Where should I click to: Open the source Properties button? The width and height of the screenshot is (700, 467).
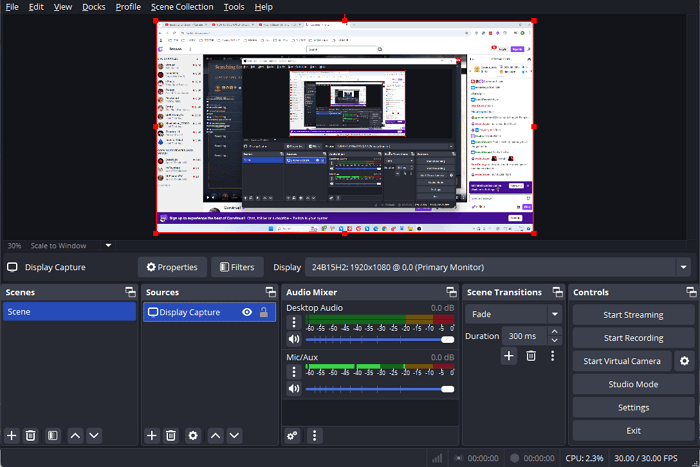[x=172, y=267]
